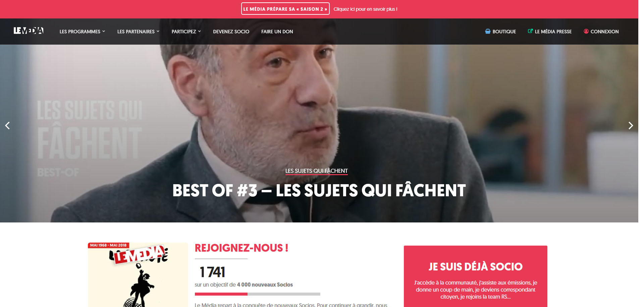Image resolution: width=644 pixels, height=307 pixels.
Task: Open the Boutique shopping basket icon
Action: (x=488, y=31)
